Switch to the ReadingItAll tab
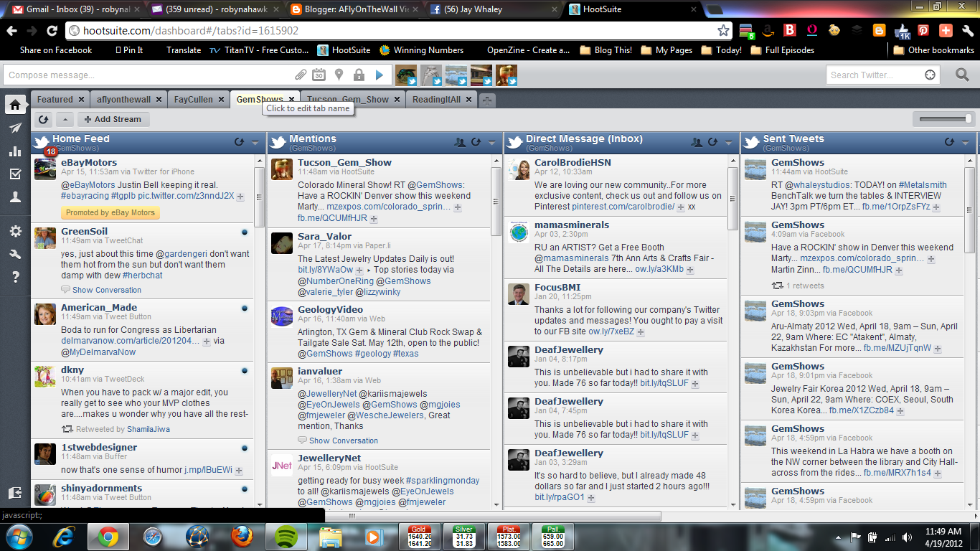 436,100
